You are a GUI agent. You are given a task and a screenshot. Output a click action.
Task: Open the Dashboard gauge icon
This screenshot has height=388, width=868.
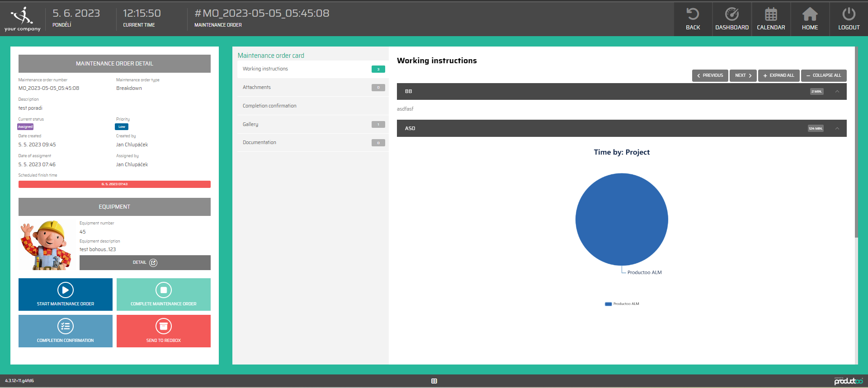point(731,14)
